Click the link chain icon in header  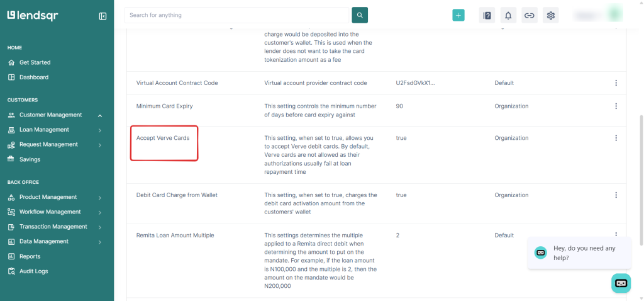(530, 16)
